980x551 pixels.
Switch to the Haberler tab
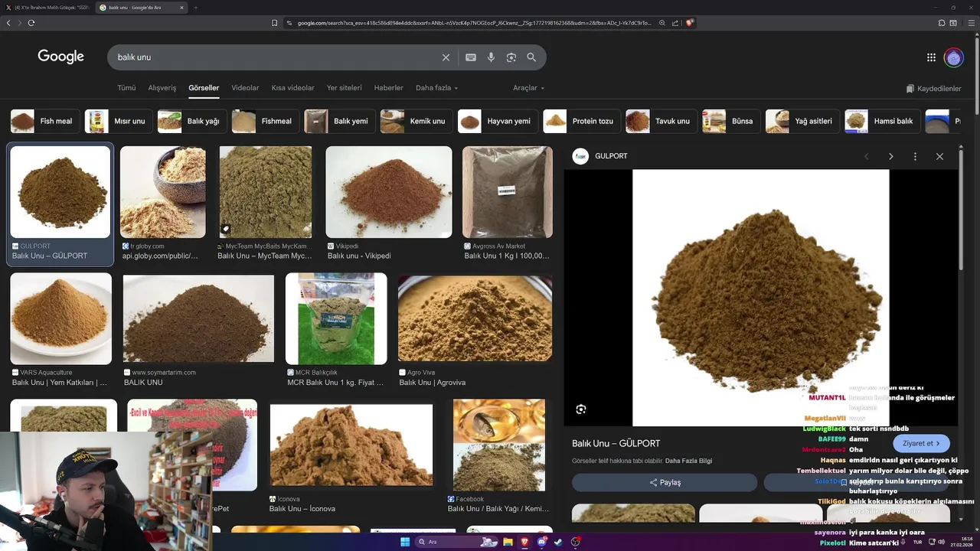click(x=389, y=88)
